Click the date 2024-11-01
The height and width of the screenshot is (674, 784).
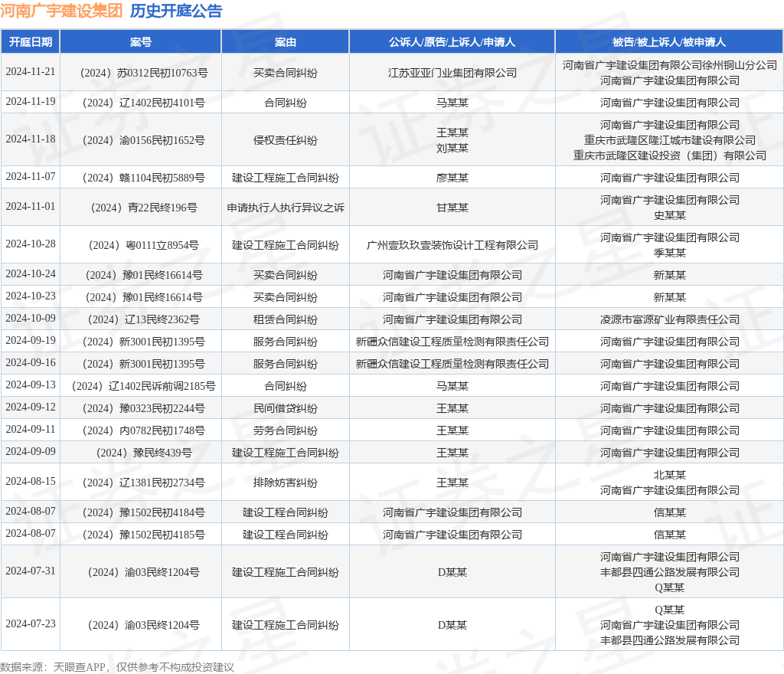click(31, 207)
